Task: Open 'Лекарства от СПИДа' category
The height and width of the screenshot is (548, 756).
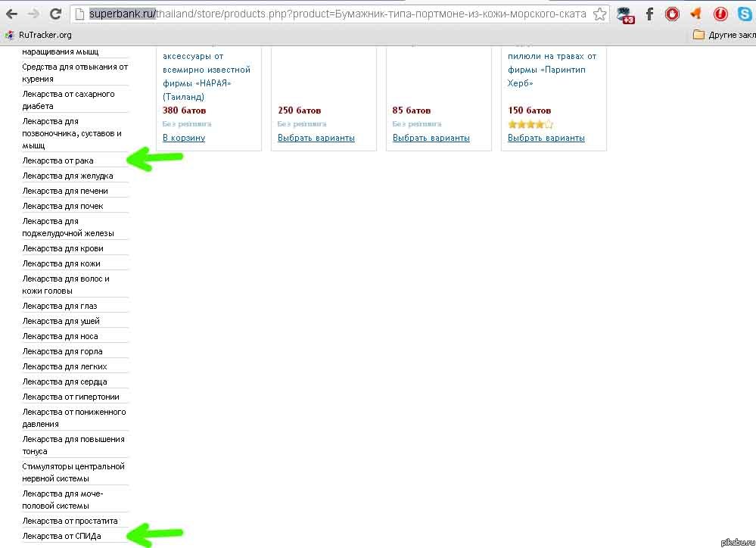Action: (61, 536)
